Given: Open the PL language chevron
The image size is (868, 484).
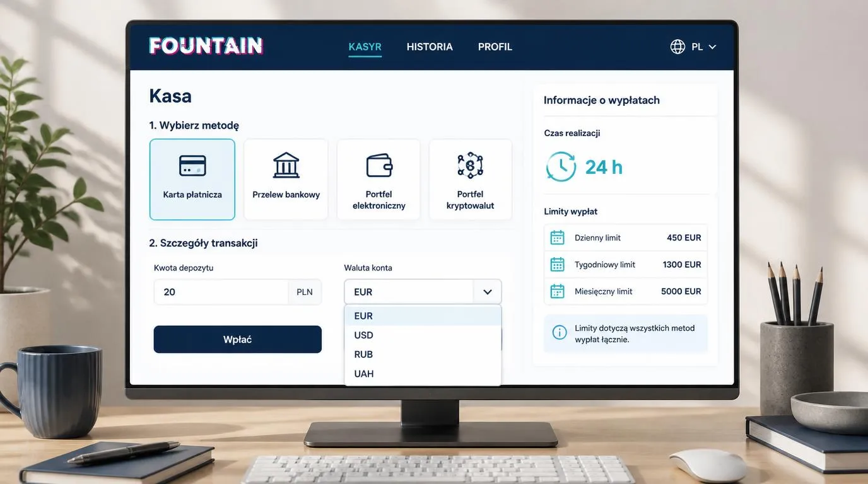Looking at the screenshot, I should point(712,47).
